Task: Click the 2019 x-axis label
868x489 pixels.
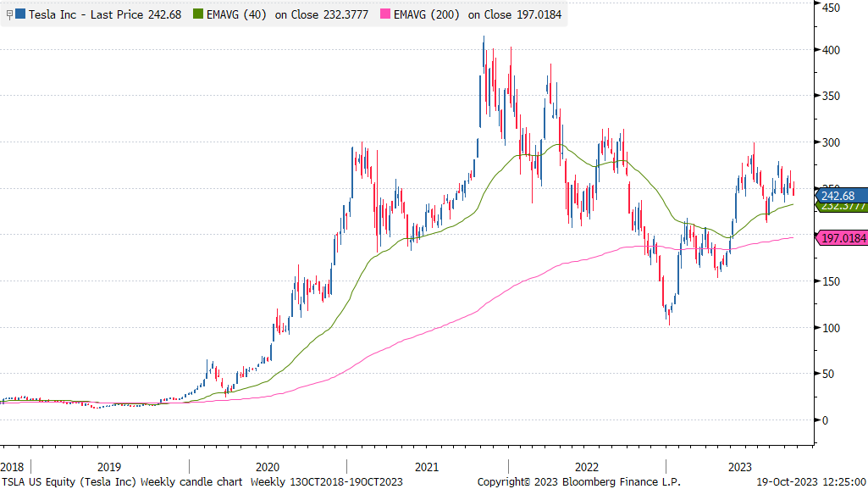Action: click(x=109, y=468)
